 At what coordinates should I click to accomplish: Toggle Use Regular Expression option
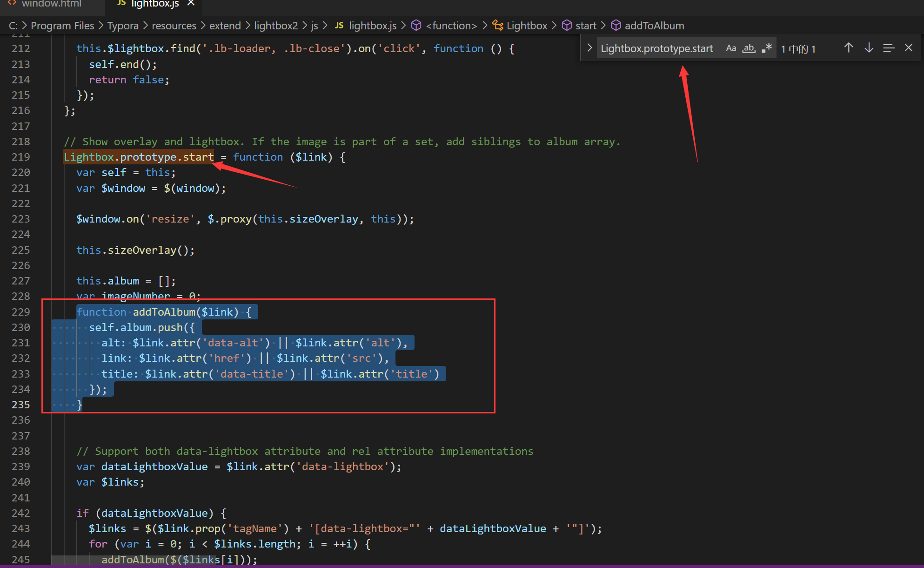(767, 48)
